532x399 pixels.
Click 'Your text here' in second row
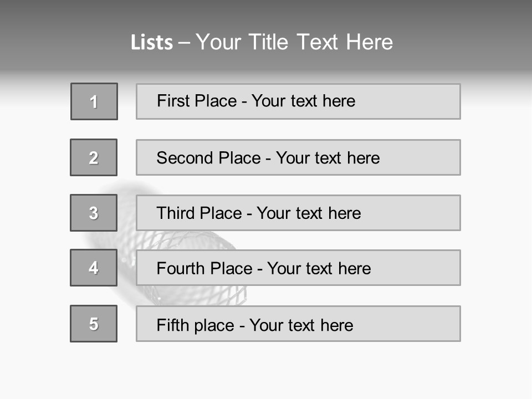coord(328,158)
